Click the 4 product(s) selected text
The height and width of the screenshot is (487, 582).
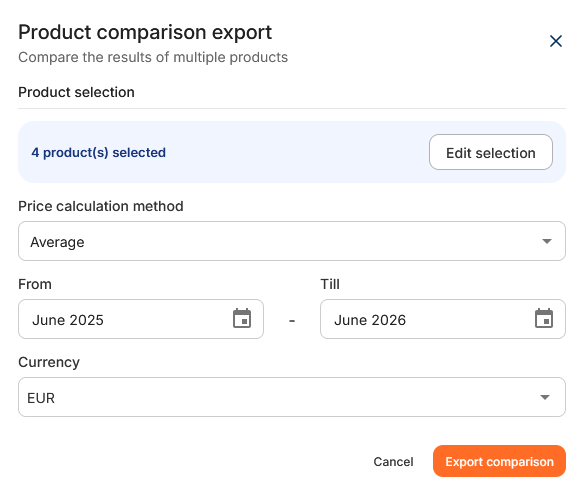coord(99,153)
